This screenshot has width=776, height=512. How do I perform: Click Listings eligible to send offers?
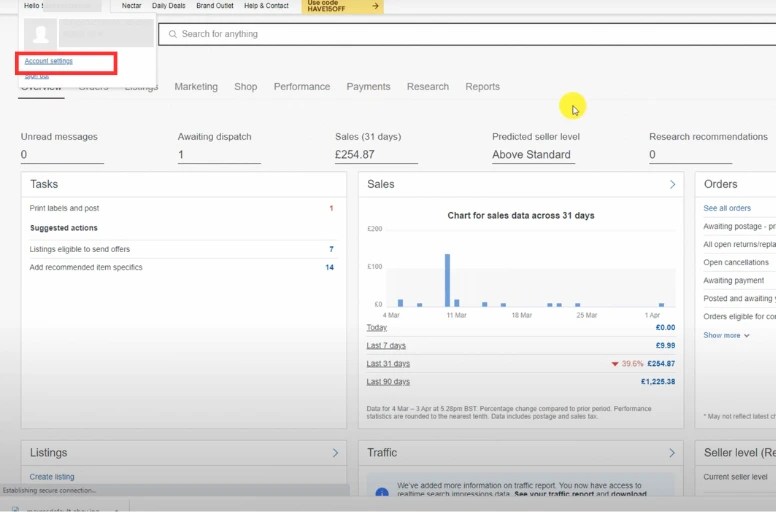click(80, 249)
